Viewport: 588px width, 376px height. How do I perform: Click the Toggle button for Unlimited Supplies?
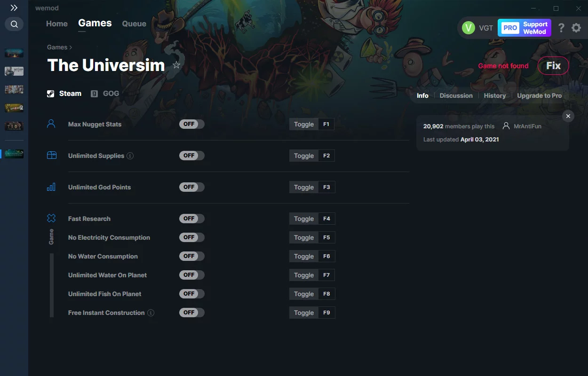click(304, 156)
